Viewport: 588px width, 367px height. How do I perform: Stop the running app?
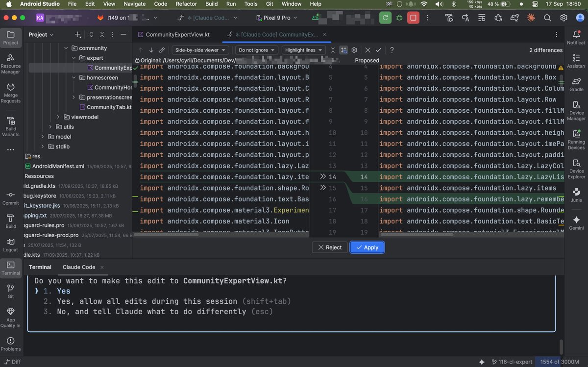coord(413,18)
